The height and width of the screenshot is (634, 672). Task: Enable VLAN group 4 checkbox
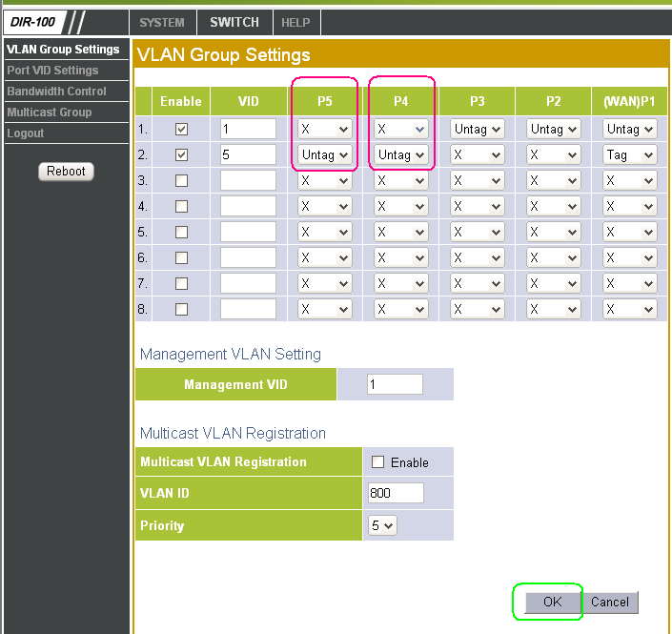pyautogui.click(x=181, y=206)
